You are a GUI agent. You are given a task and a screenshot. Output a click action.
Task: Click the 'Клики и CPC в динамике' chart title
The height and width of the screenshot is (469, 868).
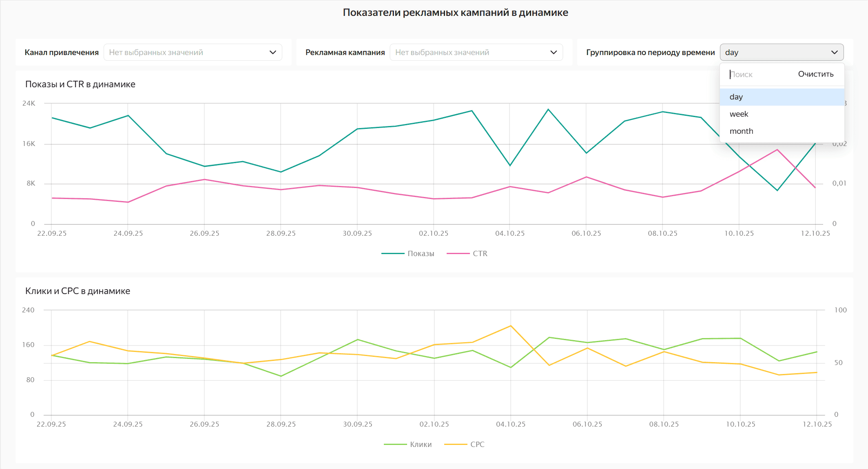coord(77,291)
